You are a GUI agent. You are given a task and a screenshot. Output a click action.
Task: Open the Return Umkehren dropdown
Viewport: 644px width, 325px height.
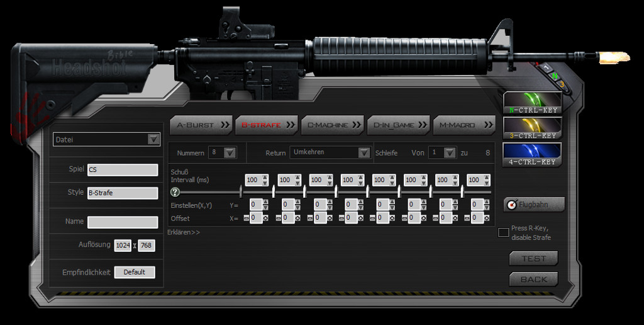point(364,152)
